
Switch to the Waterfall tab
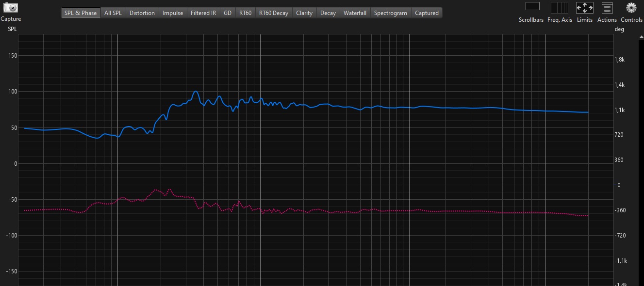click(355, 13)
